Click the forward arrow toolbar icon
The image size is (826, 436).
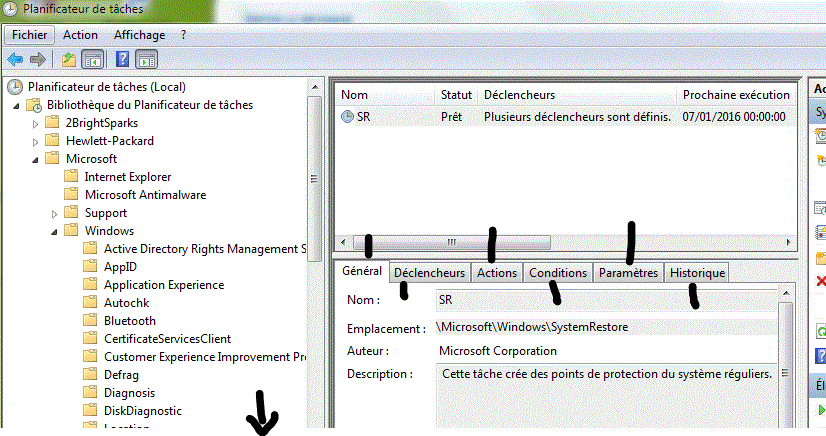coord(37,59)
